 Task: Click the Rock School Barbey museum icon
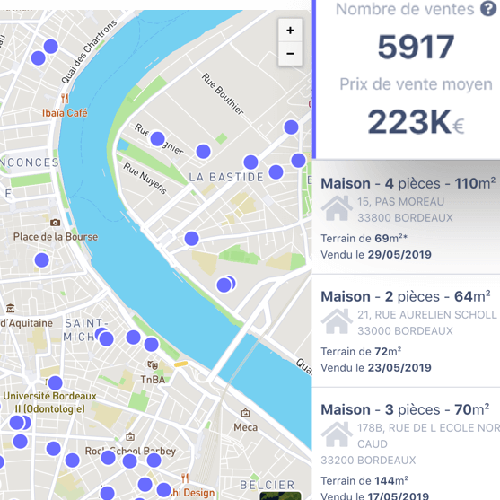[130, 436]
